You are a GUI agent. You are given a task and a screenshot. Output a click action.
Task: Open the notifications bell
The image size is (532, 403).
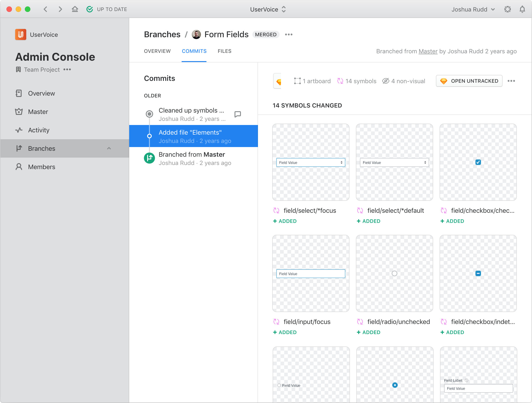(x=522, y=9)
